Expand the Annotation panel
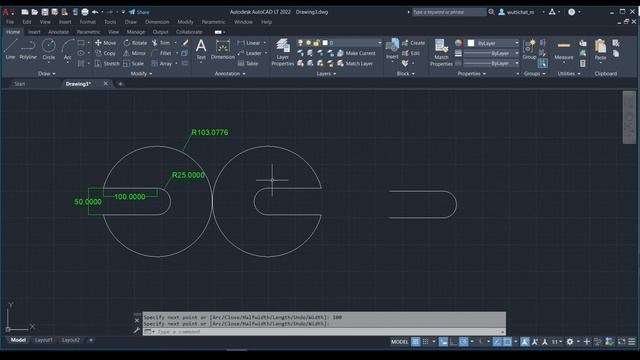 [x=230, y=74]
